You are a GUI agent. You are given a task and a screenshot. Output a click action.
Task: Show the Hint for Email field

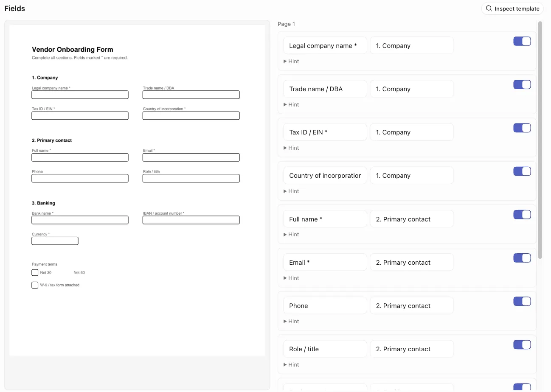(291, 278)
